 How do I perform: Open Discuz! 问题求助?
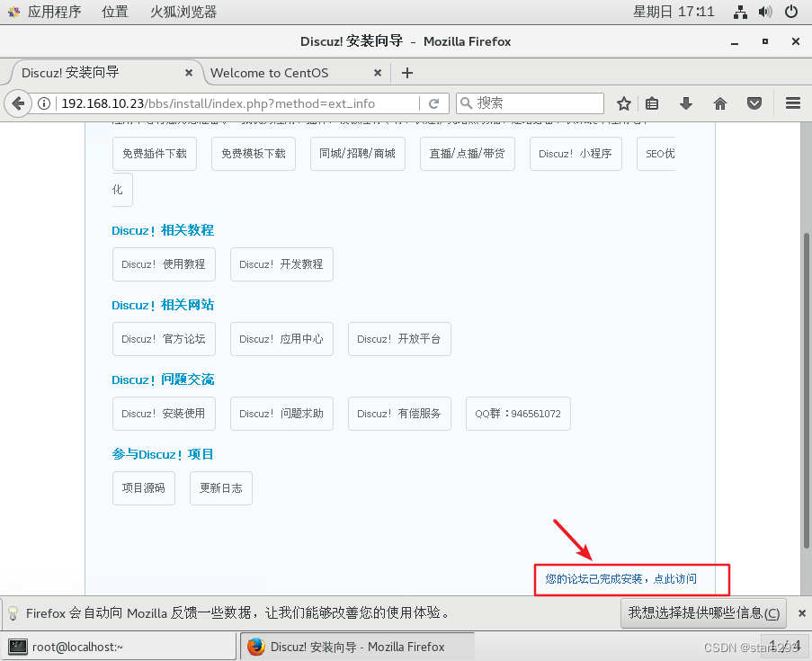tap(281, 414)
